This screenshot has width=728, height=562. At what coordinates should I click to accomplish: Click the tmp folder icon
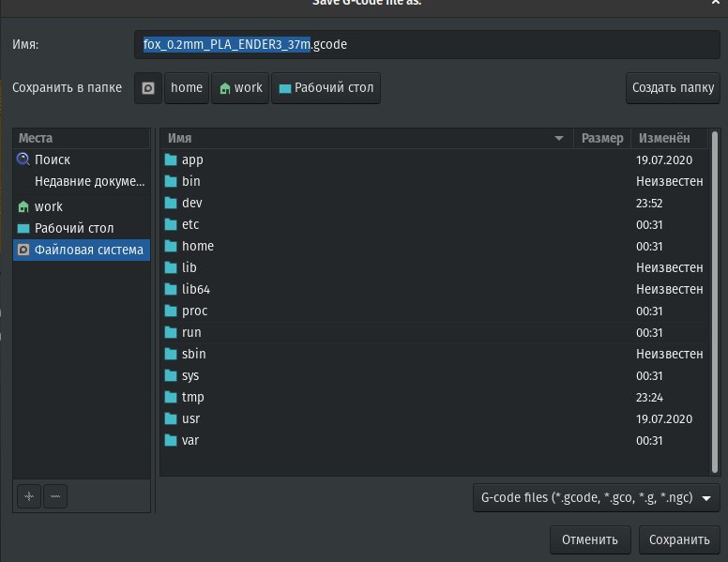pyautogui.click(x=171, y=397)
